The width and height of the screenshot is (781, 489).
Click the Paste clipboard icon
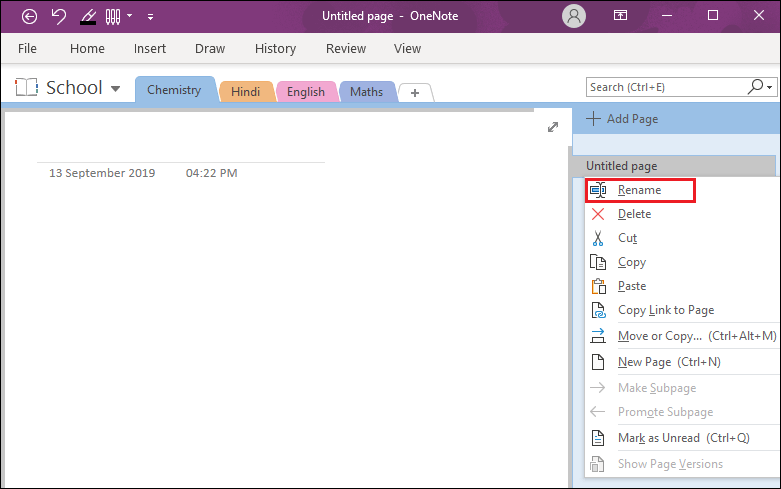[598, 286]
